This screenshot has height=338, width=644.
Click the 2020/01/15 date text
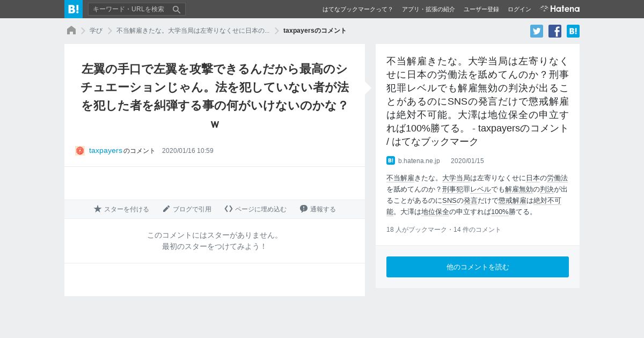click(x=467, y=161)
